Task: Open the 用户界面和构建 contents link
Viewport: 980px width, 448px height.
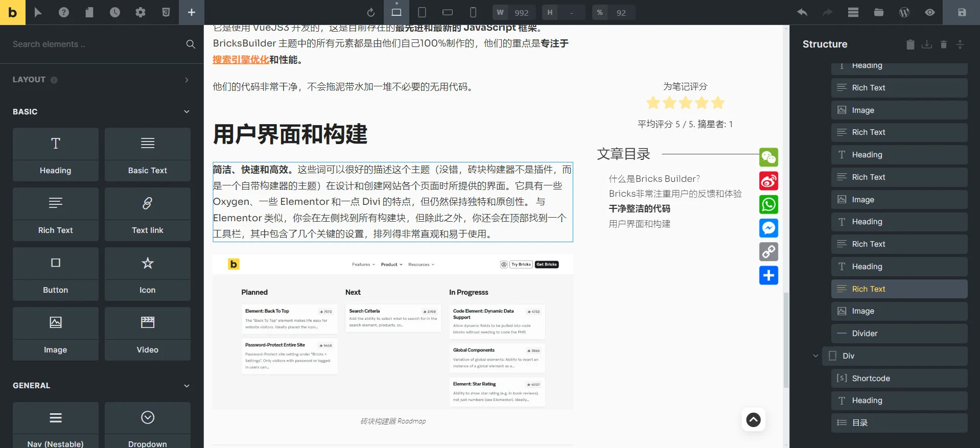Action: point(639,224)
